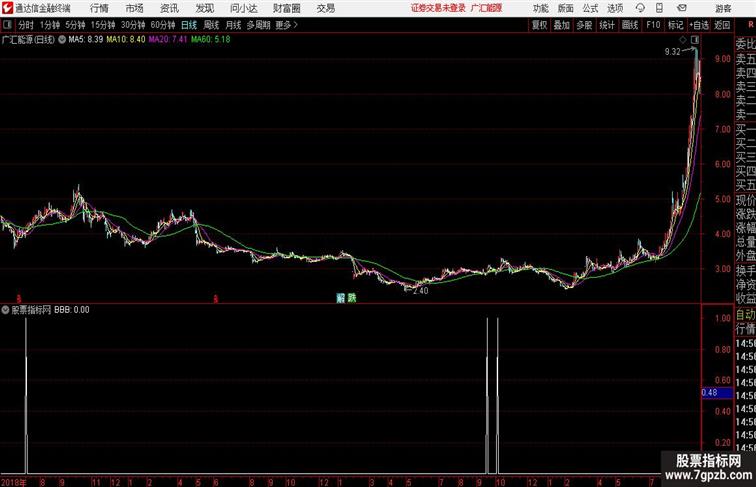Click the 自动 label in the right panel

pyautogui.click(x=745, y=315)
